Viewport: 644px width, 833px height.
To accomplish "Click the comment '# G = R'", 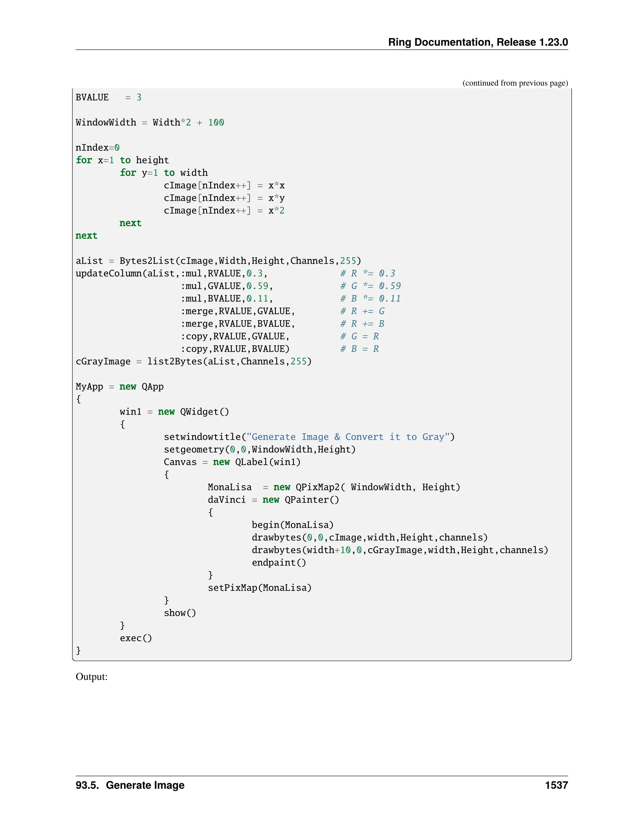I will point(360,336).
